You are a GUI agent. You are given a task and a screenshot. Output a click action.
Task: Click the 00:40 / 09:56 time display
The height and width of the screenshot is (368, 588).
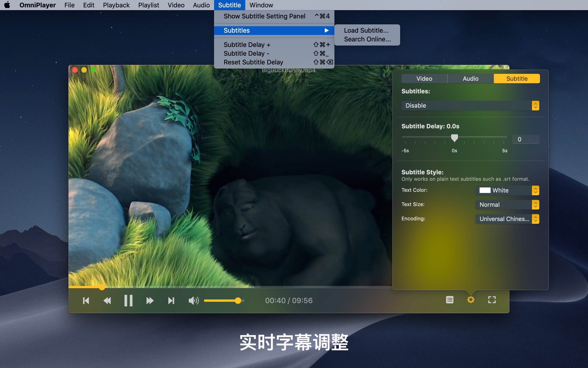(289, 301)
